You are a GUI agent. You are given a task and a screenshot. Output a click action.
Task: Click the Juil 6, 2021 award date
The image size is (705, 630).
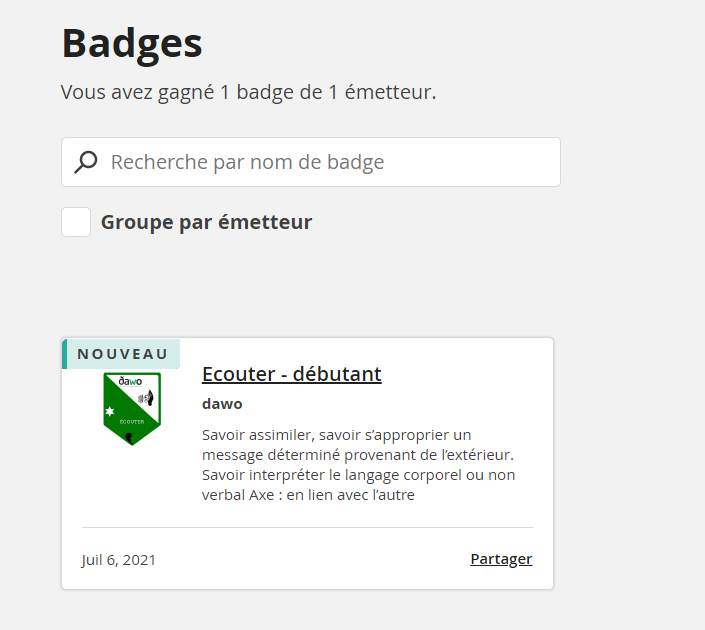click(119, 560)
